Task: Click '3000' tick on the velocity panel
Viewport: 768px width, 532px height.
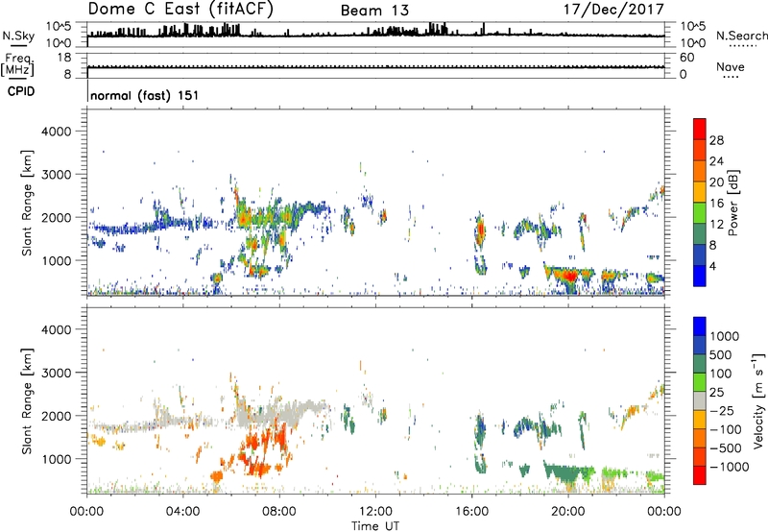Action: click(x=57, y=373)
